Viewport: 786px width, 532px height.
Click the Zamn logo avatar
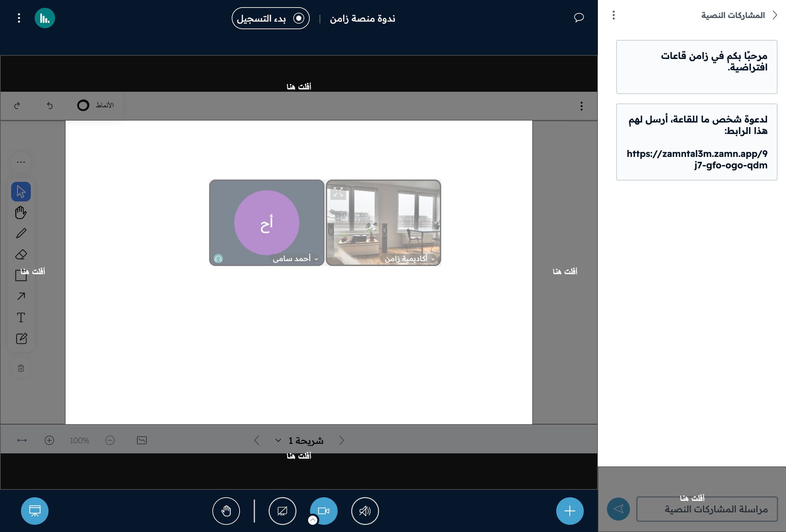pos(45,18)
